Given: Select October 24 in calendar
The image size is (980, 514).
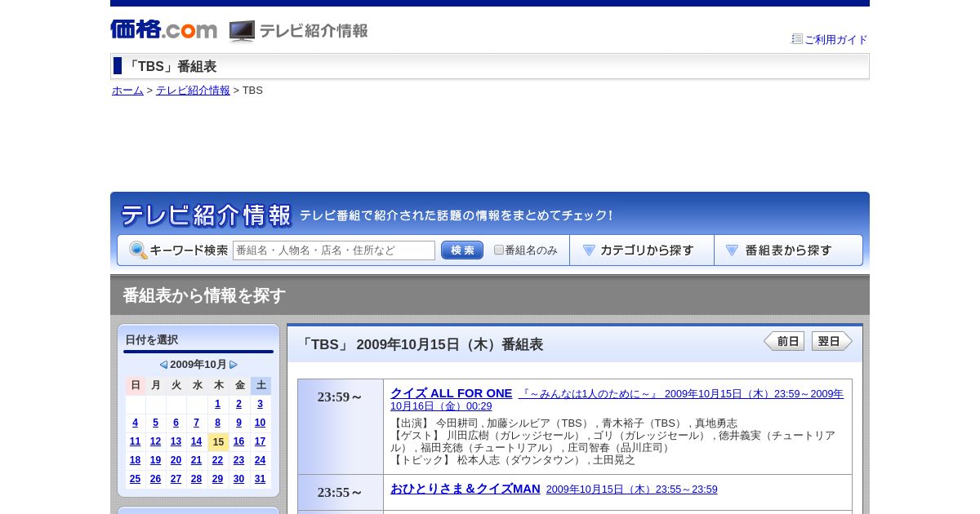Looking at the screenshot, I should (x=260, y=460).
